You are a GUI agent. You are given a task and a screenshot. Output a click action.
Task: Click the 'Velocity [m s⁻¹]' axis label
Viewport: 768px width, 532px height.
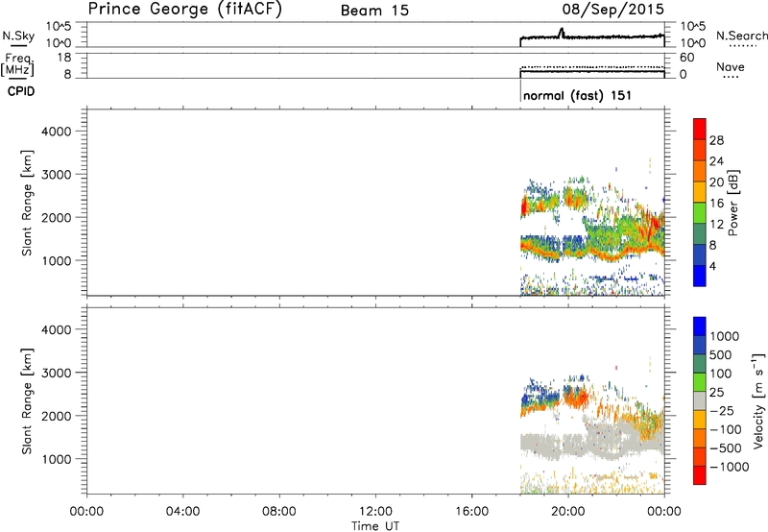758,400
